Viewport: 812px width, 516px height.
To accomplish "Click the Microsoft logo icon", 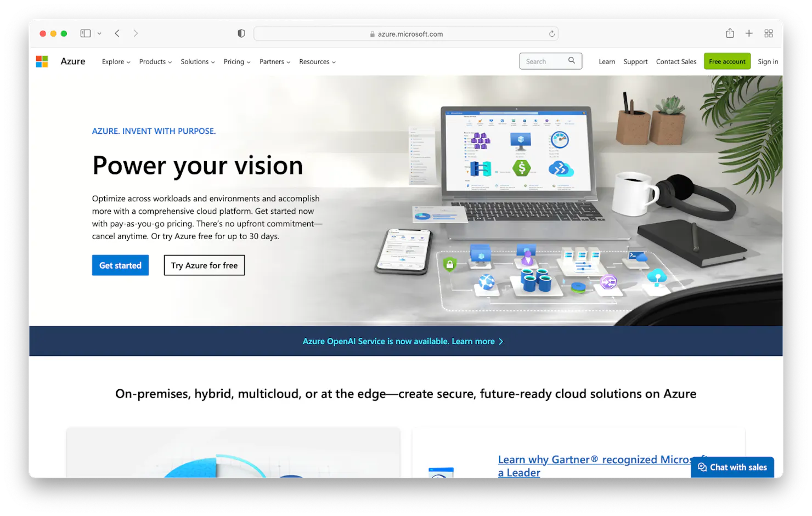I will pos(42,61).
